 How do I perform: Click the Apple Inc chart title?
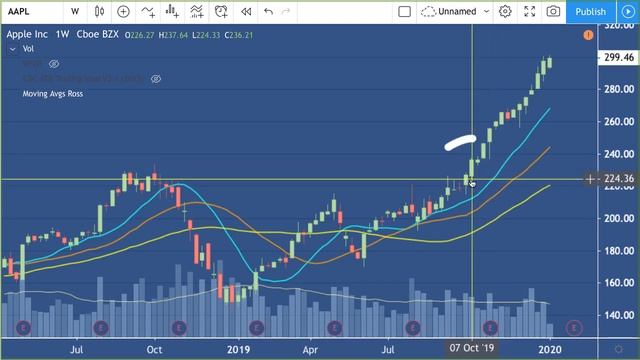coord(27,34)
